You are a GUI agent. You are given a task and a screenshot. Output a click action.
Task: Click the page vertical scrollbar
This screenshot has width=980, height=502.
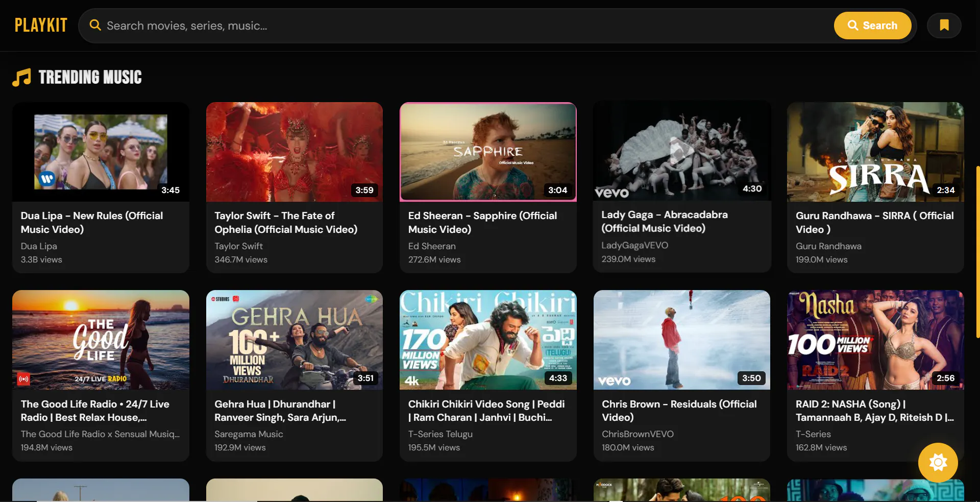(x=977, y=252)
